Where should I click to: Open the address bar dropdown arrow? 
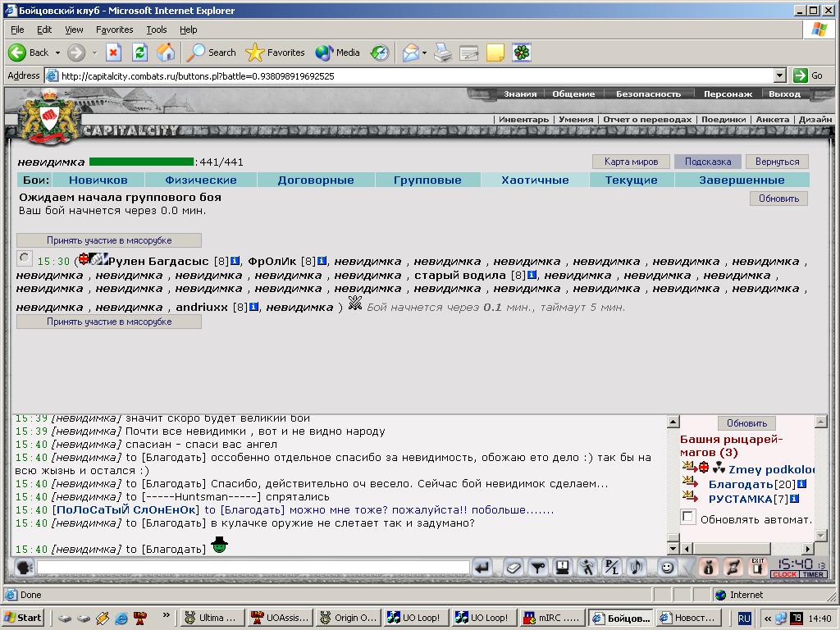(779, 75)
